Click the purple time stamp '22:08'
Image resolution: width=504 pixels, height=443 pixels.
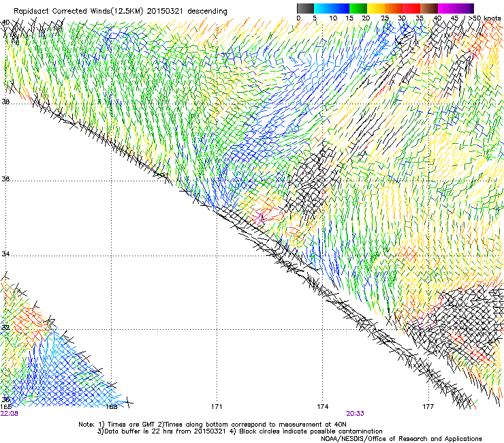10,414
